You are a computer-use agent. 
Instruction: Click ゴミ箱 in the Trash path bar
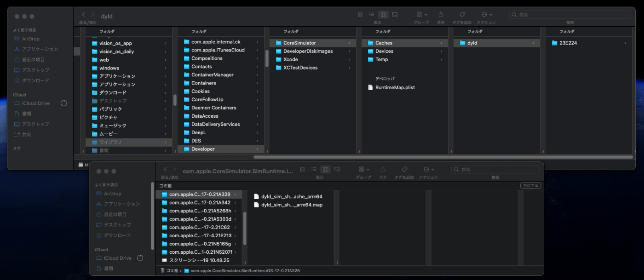pos(169,271)
